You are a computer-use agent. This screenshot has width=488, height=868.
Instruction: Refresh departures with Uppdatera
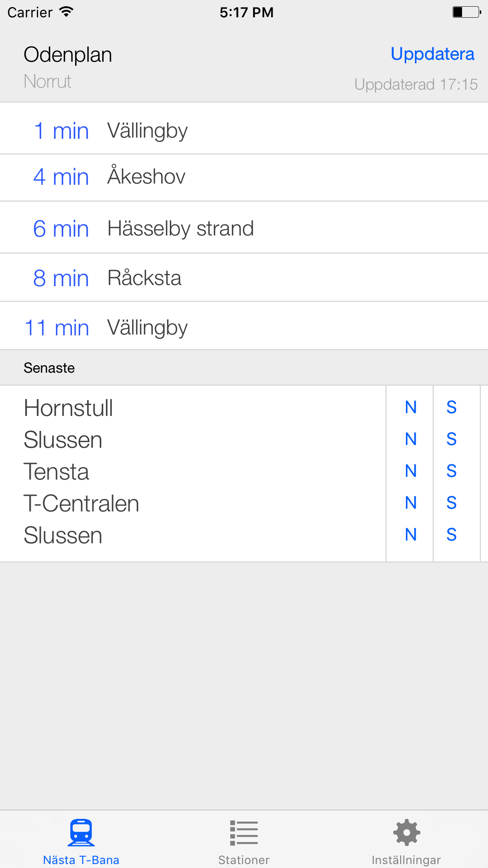pos(433,54)
